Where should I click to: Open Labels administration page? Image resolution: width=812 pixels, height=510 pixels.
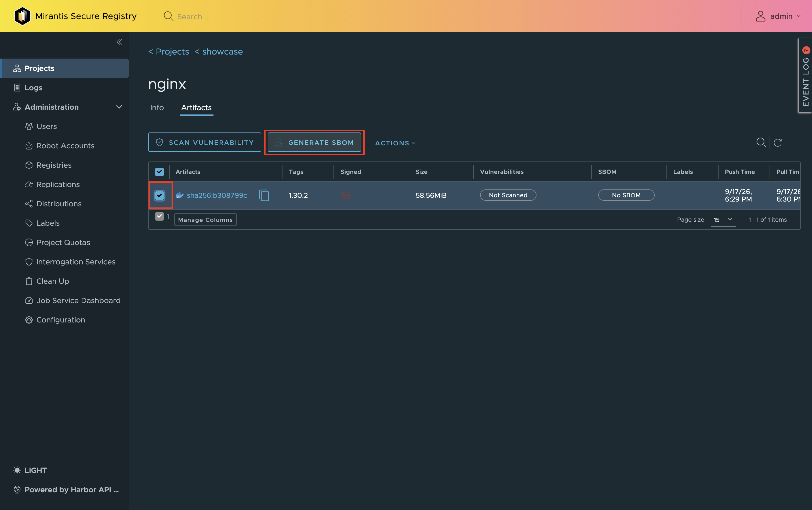(48, 223)
